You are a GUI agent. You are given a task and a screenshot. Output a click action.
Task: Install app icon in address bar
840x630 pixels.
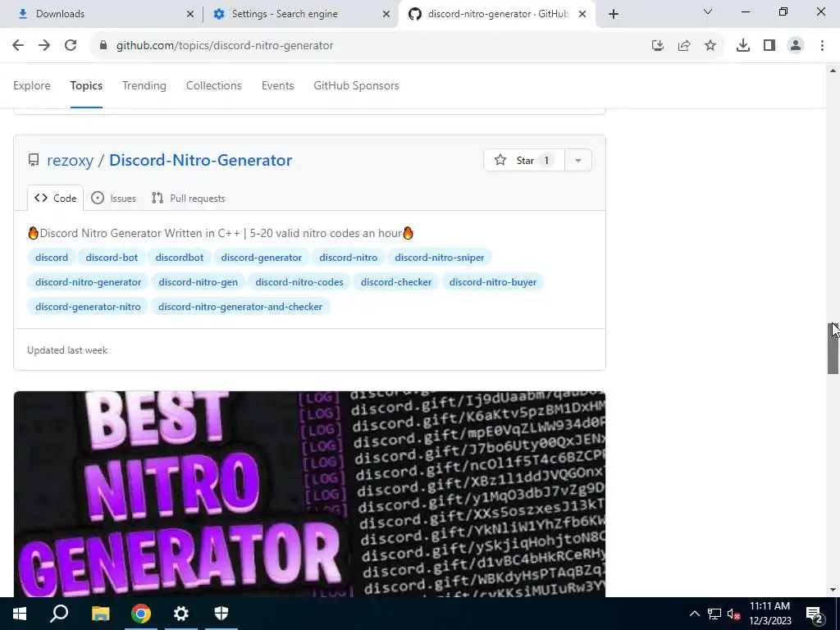coord(658,46)
